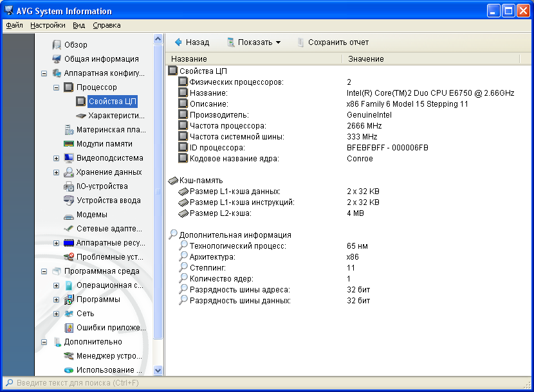Open the Справка menu
This screenshot has width=534, height=392.
point(107,25)
